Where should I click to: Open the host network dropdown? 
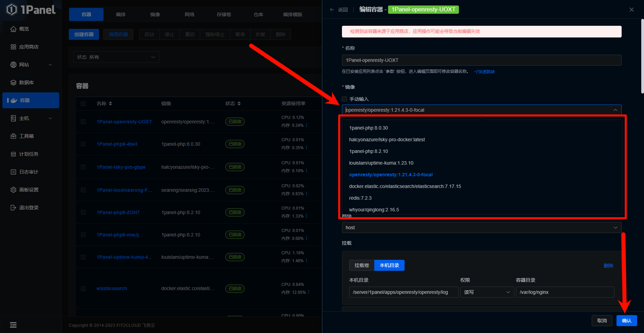click(x=482, y=227)
